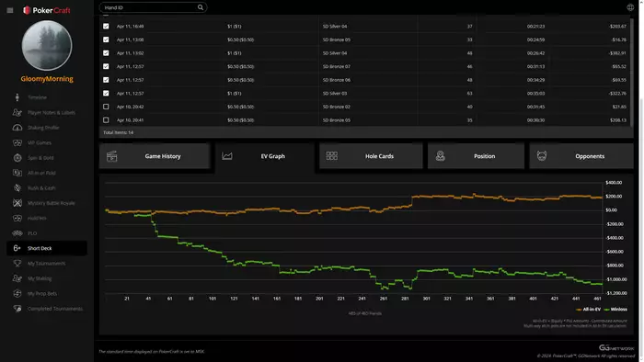The width and height of the screenshot is (644, 362).
Task: Click the GloomyMorning username
Action: pyautogui.click(x=47, y=79)
